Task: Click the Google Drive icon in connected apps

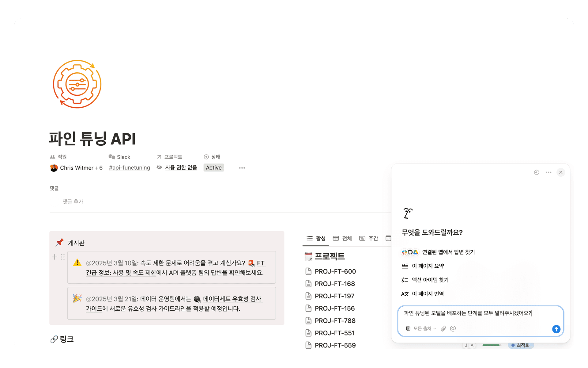Action: 416,252
